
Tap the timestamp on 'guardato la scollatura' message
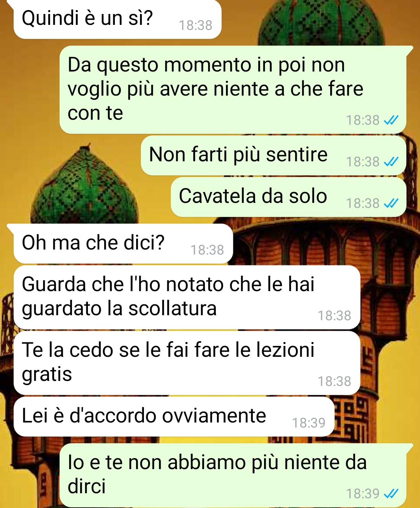coord(334,316)
